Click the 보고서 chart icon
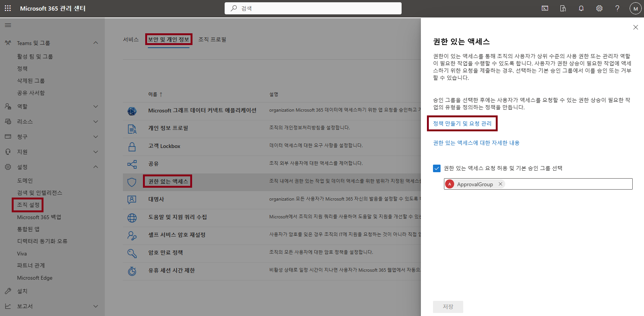The image size is (644, 316). click(8, 306)
